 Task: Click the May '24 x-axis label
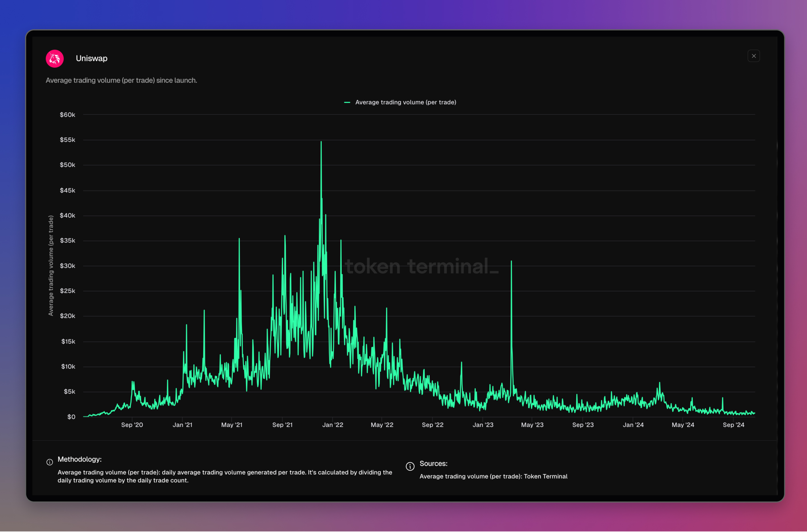(683, 425)
